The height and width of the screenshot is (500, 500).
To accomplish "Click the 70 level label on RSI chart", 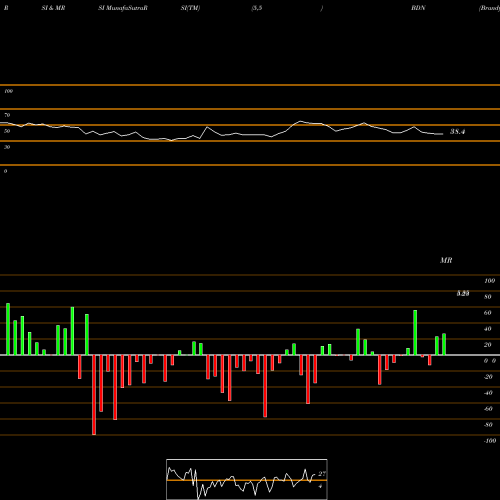I will coord(7,115).
